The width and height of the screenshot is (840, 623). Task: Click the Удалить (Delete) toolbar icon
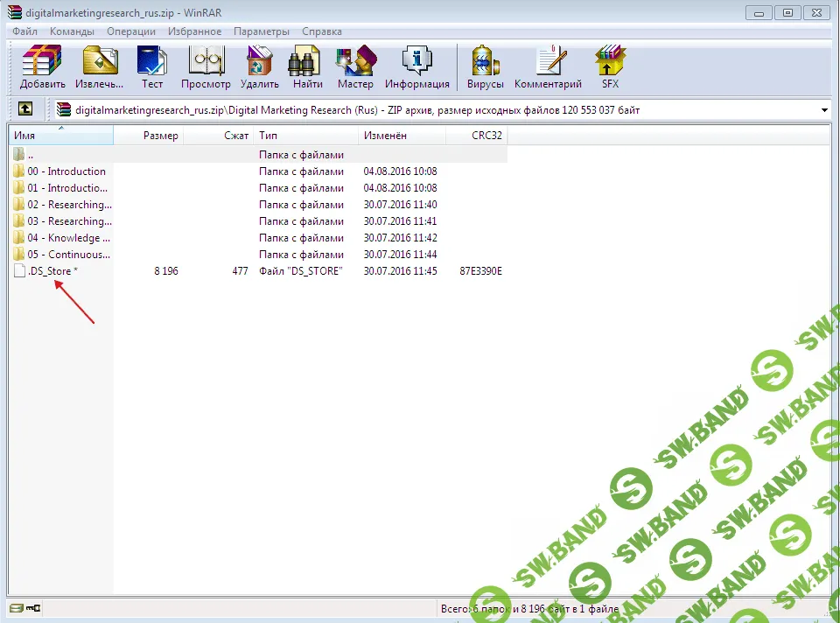(259, 67)
